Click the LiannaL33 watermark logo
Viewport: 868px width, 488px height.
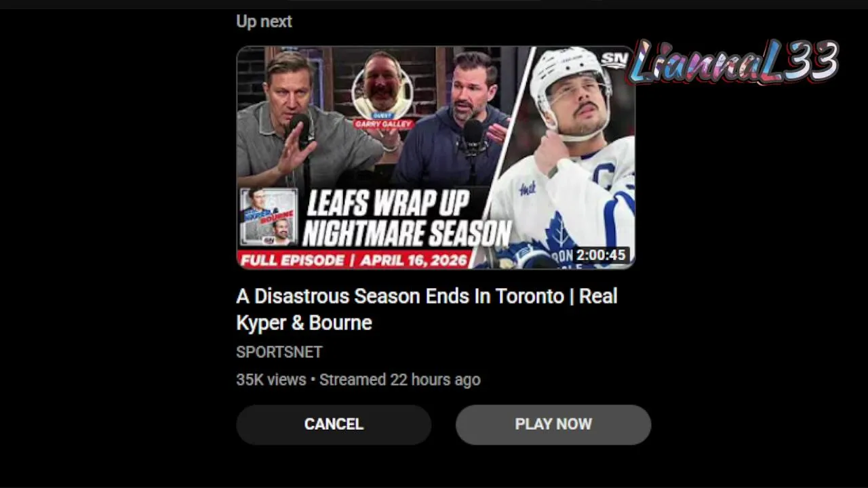(x=734, y=62)
